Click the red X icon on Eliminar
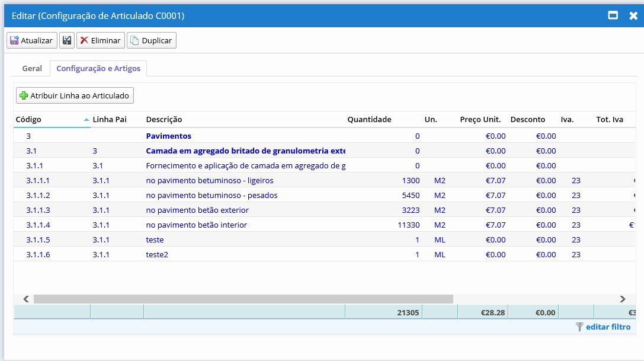The height and width of the screenshot is (361, 644). point(84,40)
